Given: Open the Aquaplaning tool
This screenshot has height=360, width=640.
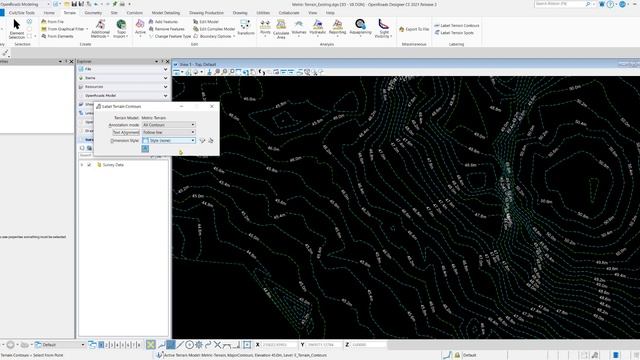Looking at the screenshot, I should coord(360,28).
